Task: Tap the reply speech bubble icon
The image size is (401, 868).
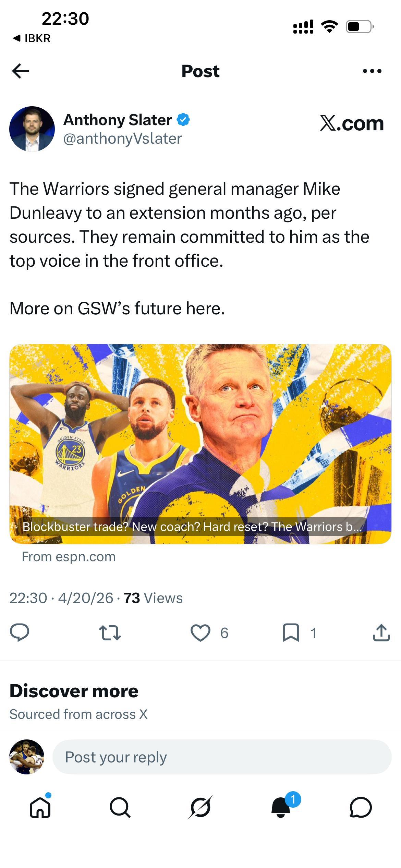Action: click(x=20, y=632)
